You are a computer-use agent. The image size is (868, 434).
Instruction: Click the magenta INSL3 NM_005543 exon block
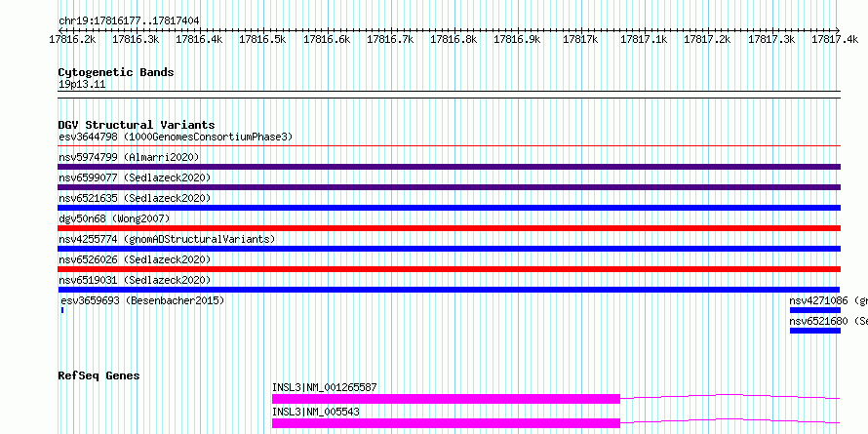[x=446, y=423]
